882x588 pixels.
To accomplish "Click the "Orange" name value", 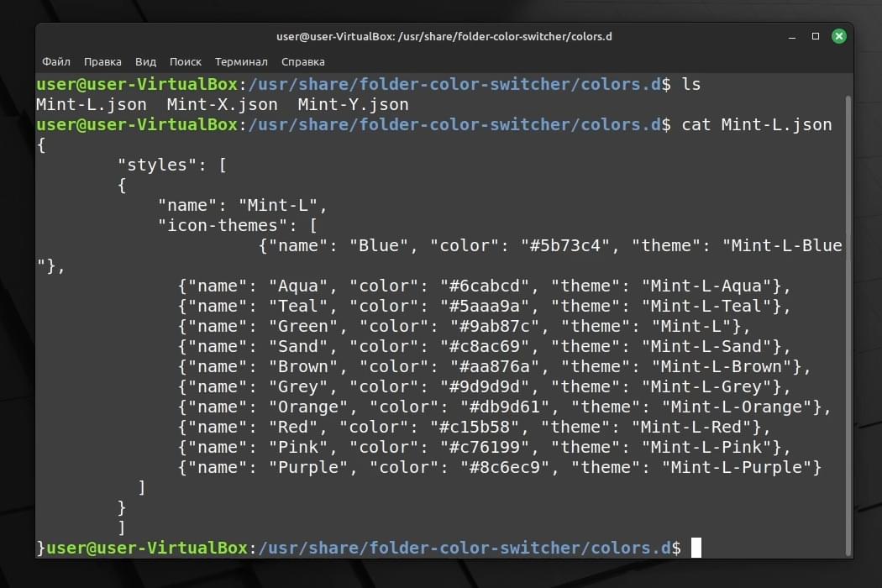I will (x=307, y=407).
